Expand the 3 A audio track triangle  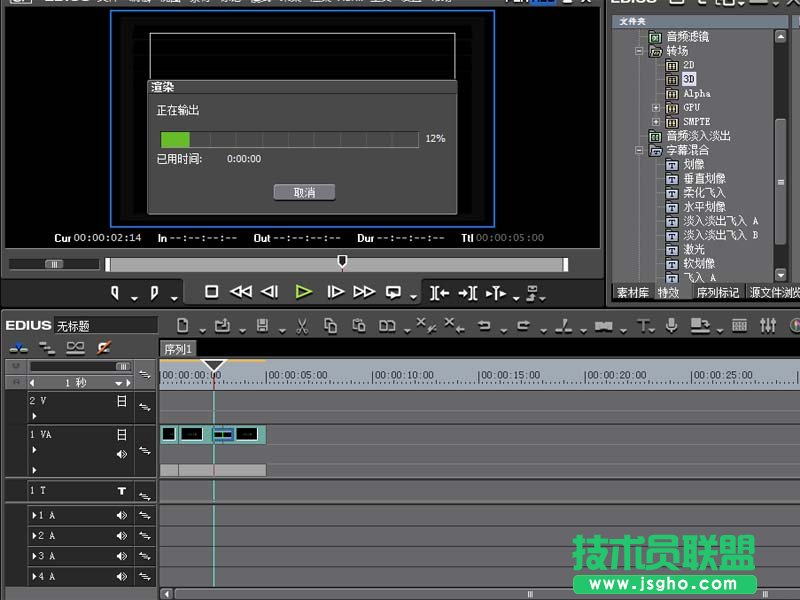pyautogui.click(x=33, y=556)
